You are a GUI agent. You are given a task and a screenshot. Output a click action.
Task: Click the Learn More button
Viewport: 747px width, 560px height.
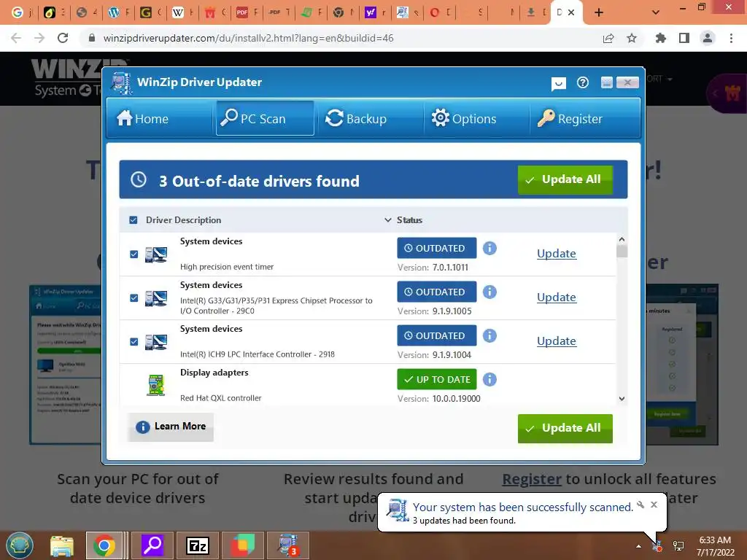tap(171, 427)
